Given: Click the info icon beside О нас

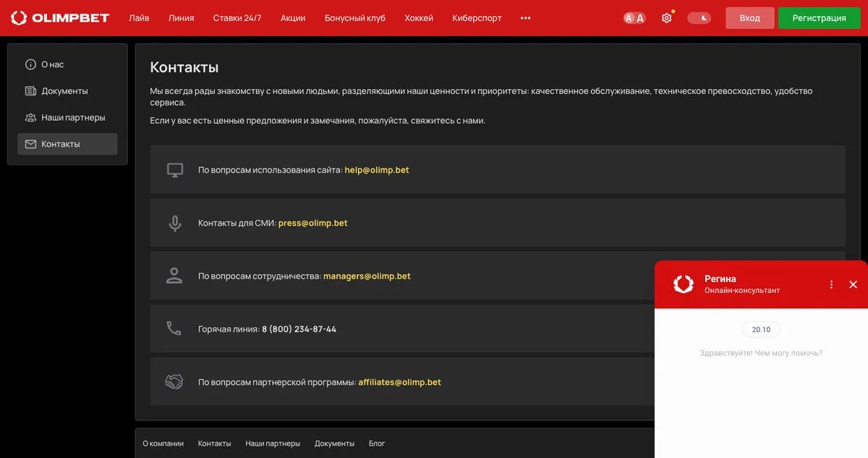Looking at the screenshot, I should coord(30,64).
